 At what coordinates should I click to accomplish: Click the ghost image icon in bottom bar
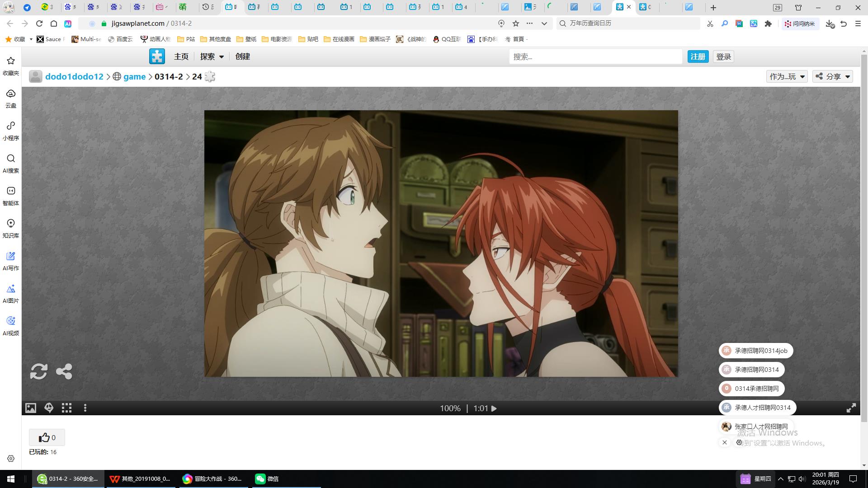(x=49, y=408)
